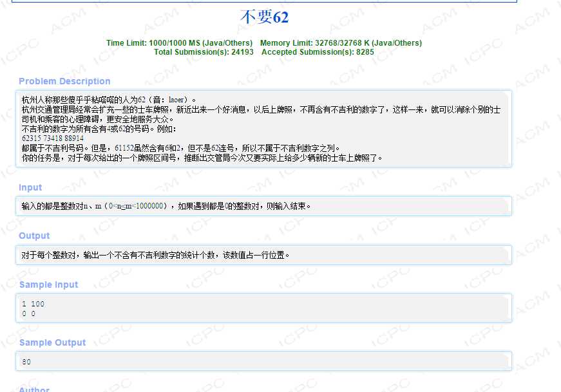
Task: Click the line starting 杭州交通管理局经常会扩充
Action: (261, 109)
